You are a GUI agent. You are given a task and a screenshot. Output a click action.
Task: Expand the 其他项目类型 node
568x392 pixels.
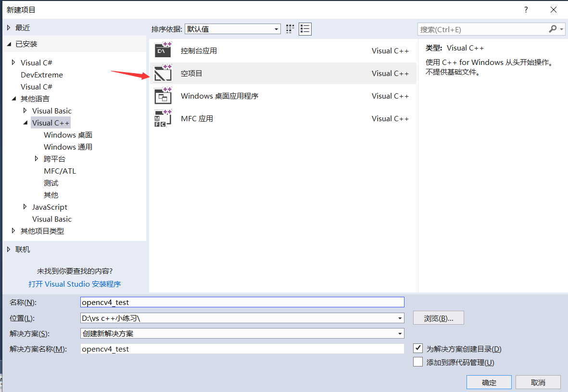pos(13,230)
